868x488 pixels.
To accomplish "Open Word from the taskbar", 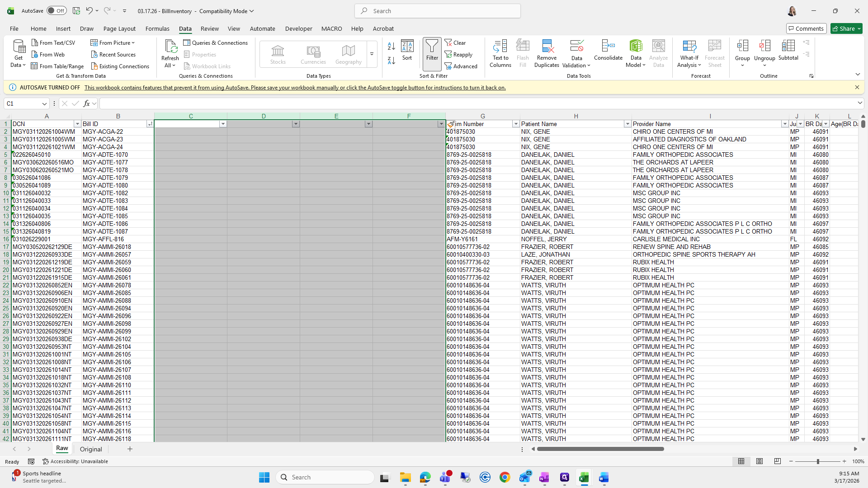I will 604,477.
